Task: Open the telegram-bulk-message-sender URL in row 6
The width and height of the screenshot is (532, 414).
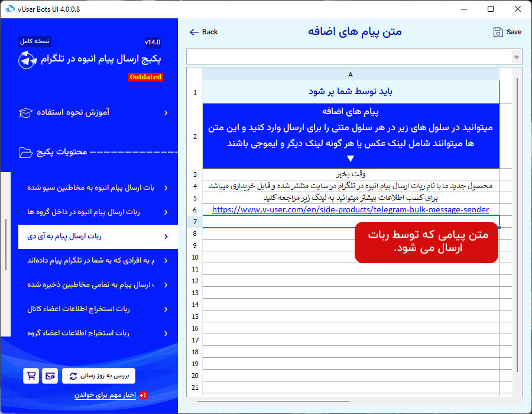Action: click(351, 210)
